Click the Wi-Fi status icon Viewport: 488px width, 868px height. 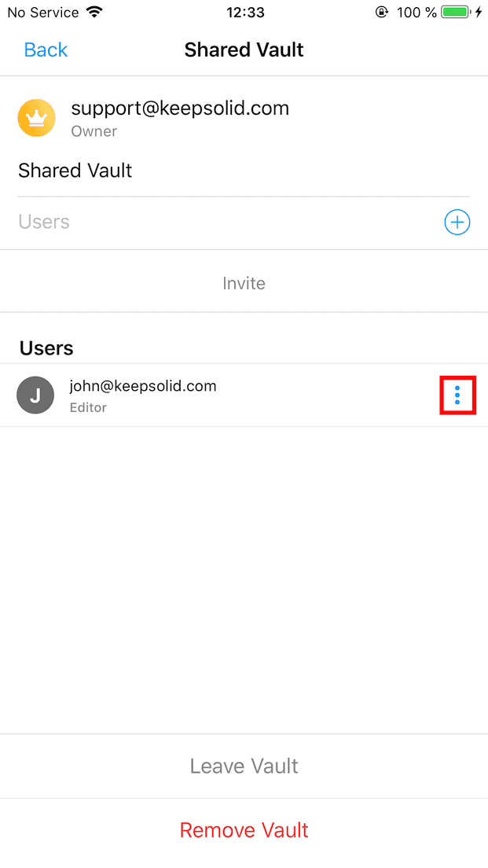coord(95,12)
